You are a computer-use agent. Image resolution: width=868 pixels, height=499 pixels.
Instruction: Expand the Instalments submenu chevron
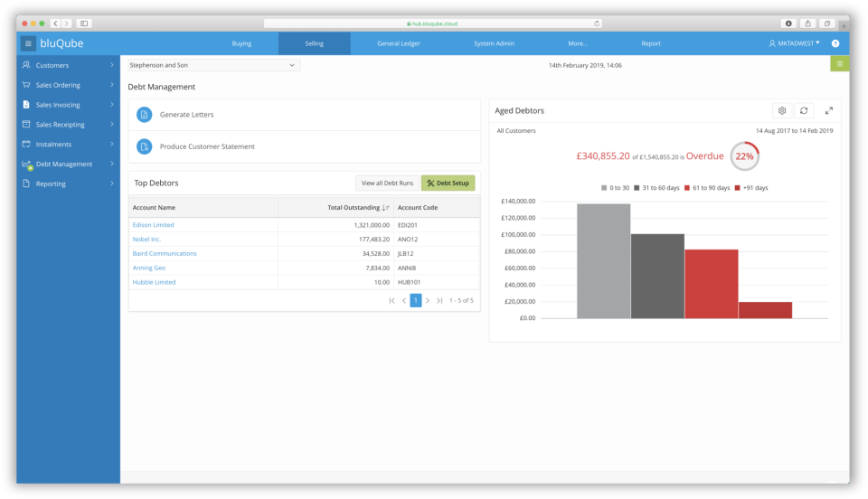click(x=112, y=144)
